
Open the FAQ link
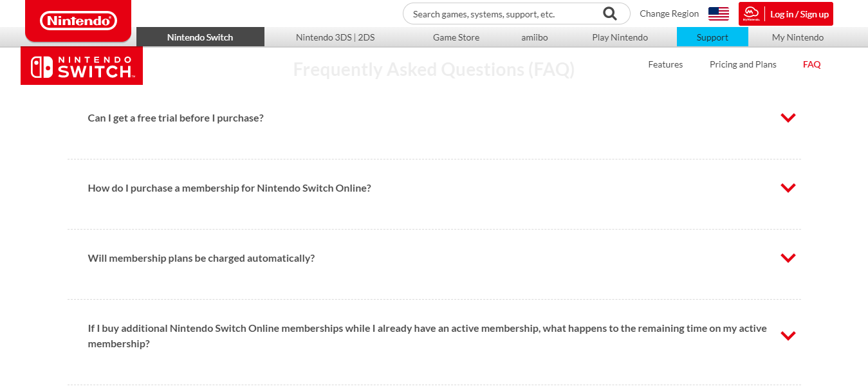pyautogui.click(x=812, y=64)
